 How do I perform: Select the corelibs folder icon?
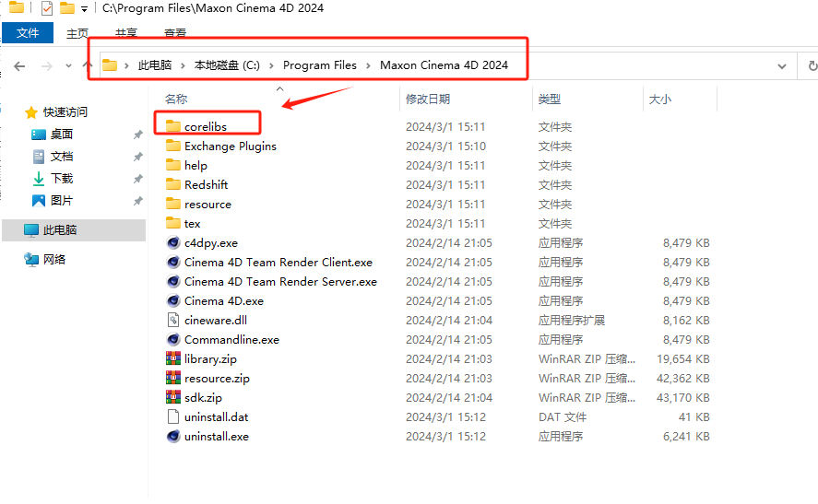[173, 126]
